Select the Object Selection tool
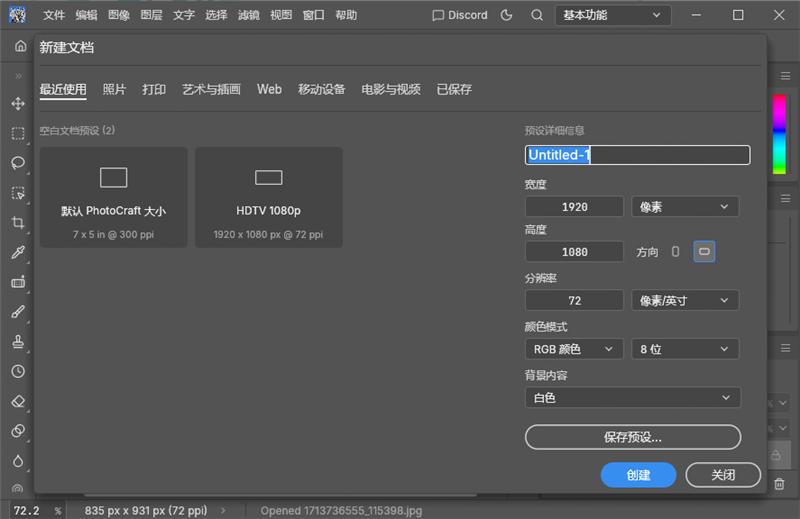This screenshot has width=800, height=519. pos(18,193)
